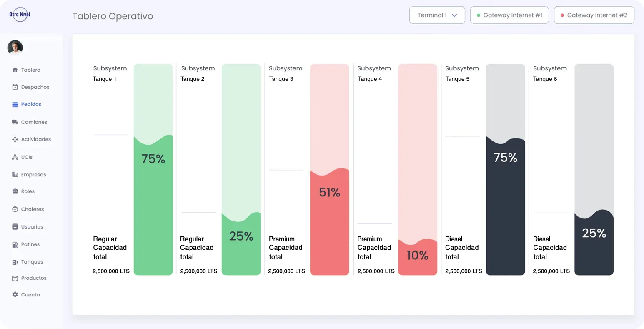Viewport: 644px width, 329px height.
Task: Toggle Gateway Internet #2 status button
Action: [594, 15]
